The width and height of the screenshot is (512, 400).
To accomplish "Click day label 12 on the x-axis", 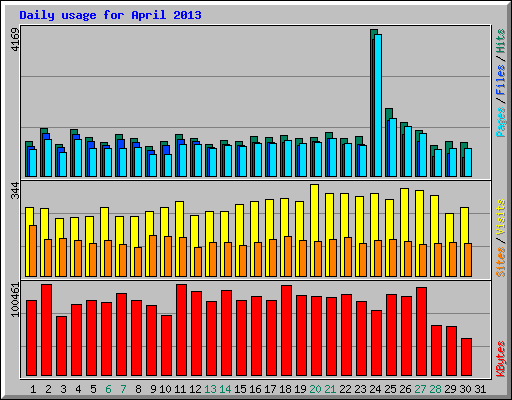I will point(195,389).
